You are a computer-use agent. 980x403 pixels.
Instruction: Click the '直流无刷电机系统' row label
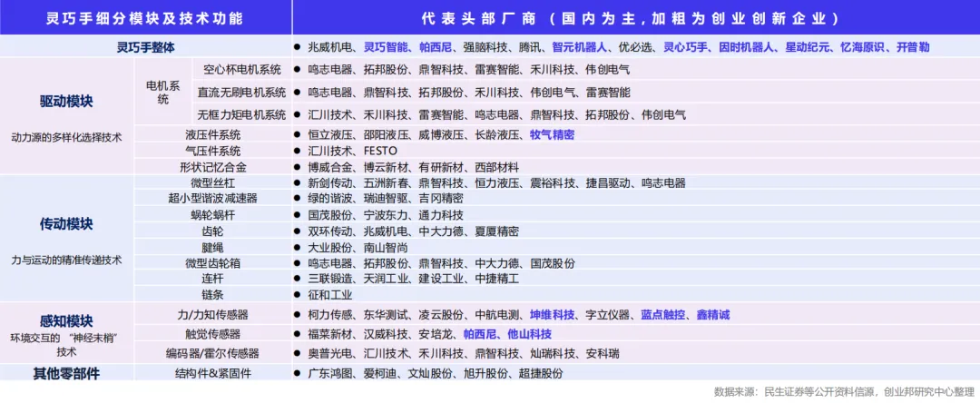click(x=242, y=93)
